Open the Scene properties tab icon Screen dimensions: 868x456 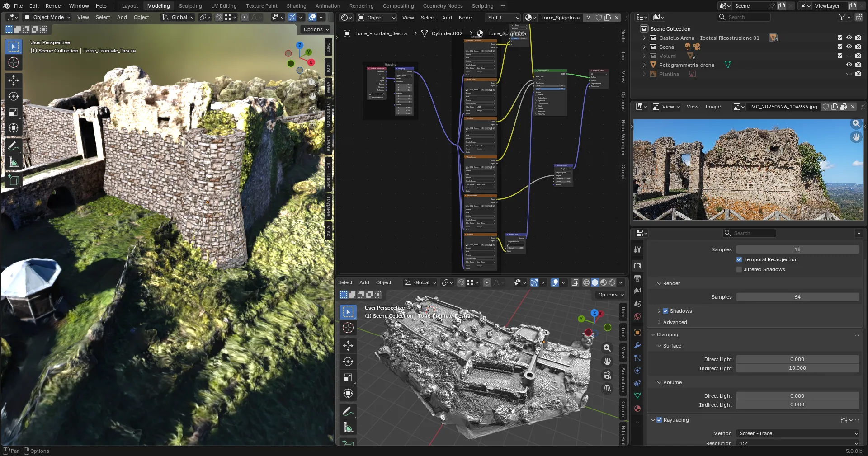pos(637,304)
